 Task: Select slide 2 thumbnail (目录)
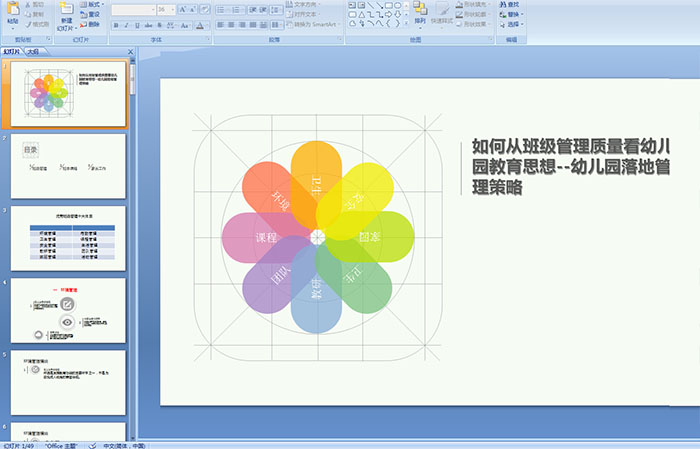click(x=68, y=166)
